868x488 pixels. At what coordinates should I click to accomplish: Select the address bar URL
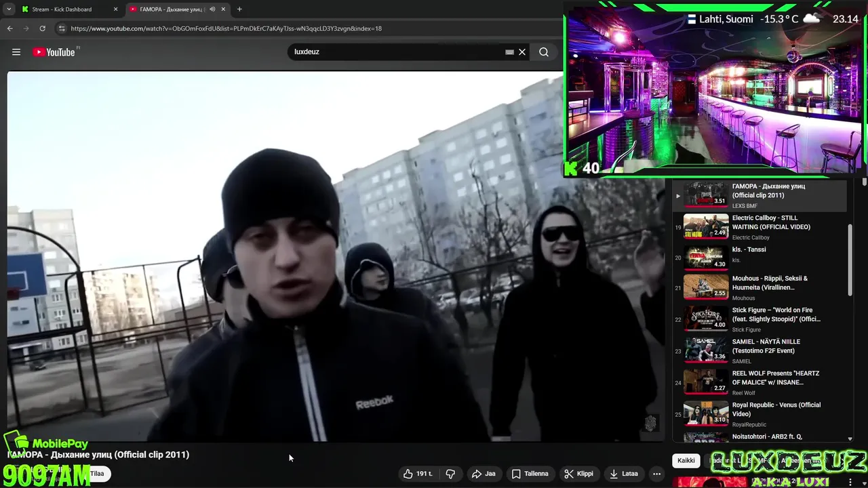[x=226, y=28]
